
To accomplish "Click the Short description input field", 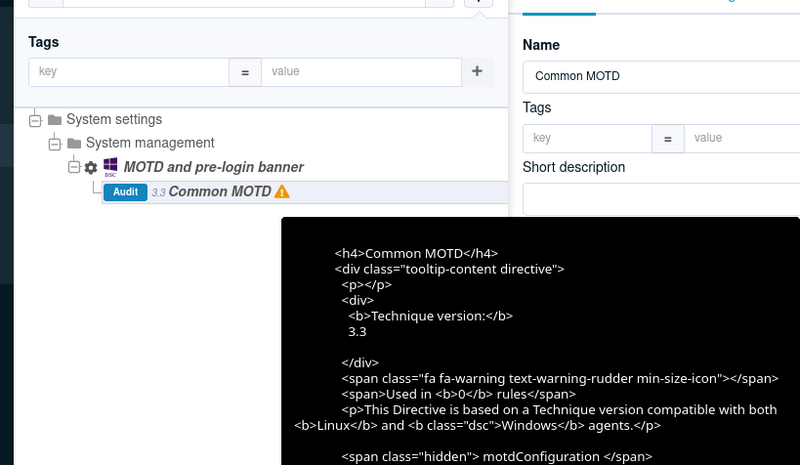I will coord(661,200).
